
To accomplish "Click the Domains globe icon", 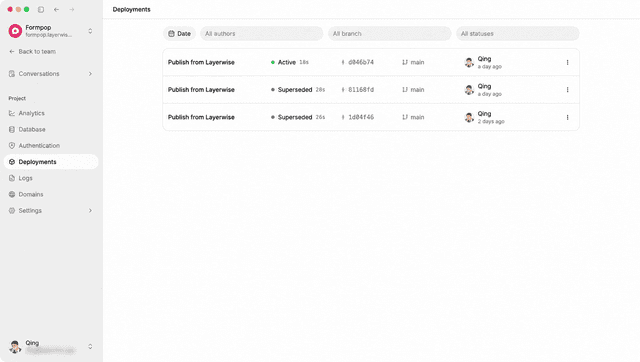I will click(12, 195).
